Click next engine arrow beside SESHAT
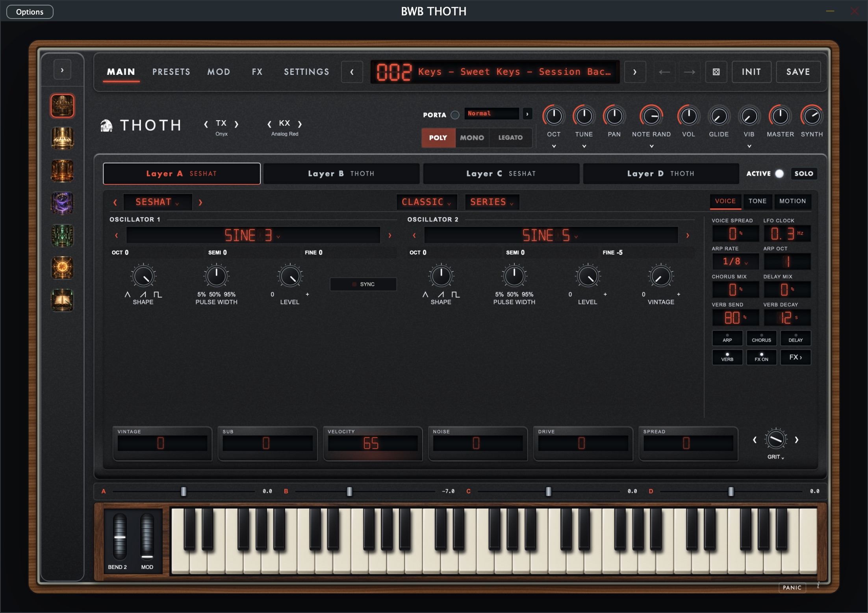 (x=200, y=202)
